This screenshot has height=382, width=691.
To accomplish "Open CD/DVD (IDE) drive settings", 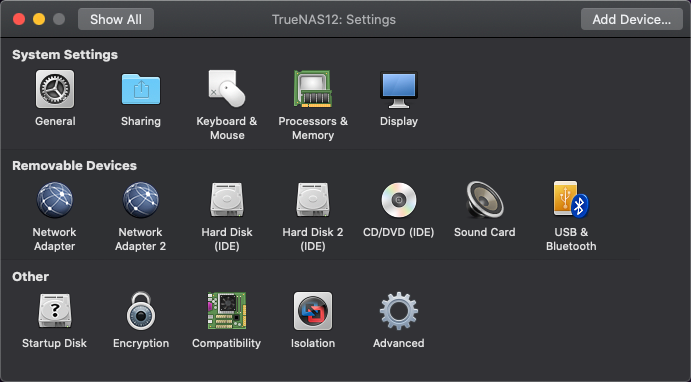I will click(399, 200).
